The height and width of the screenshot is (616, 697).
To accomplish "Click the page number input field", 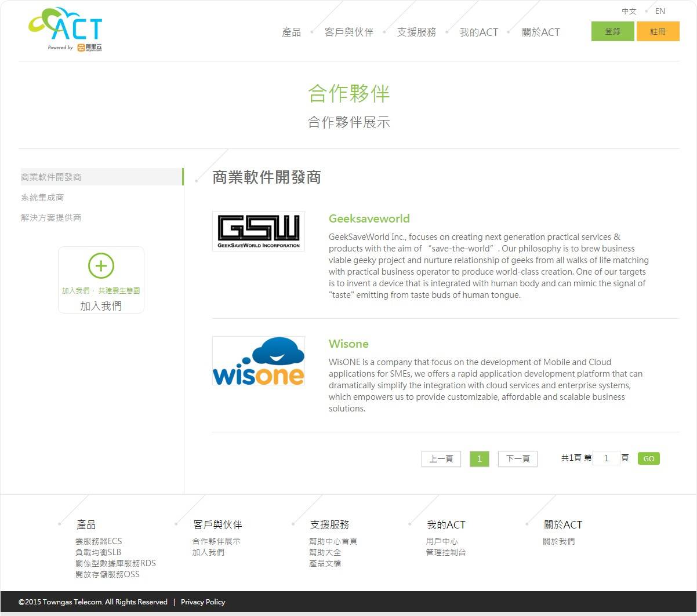I will 607,458.
